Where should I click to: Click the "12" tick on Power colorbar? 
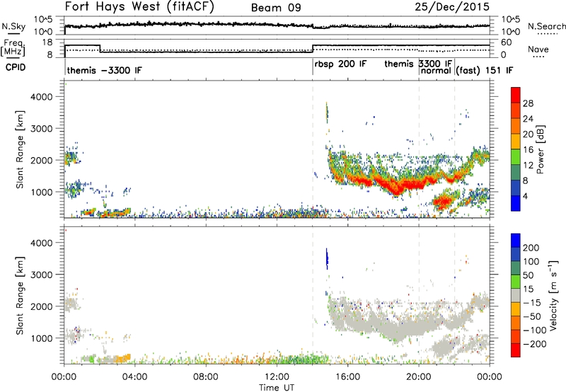tap(528, 166)
